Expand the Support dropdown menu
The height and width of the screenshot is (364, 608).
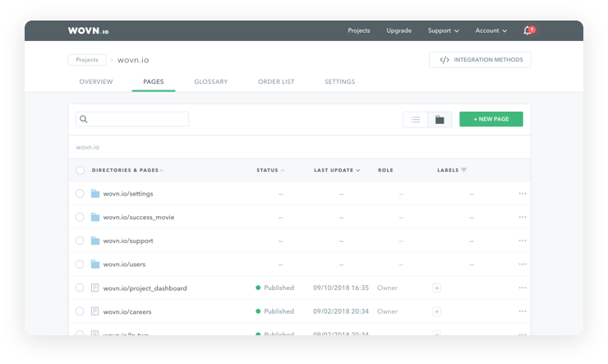point(443,30)
